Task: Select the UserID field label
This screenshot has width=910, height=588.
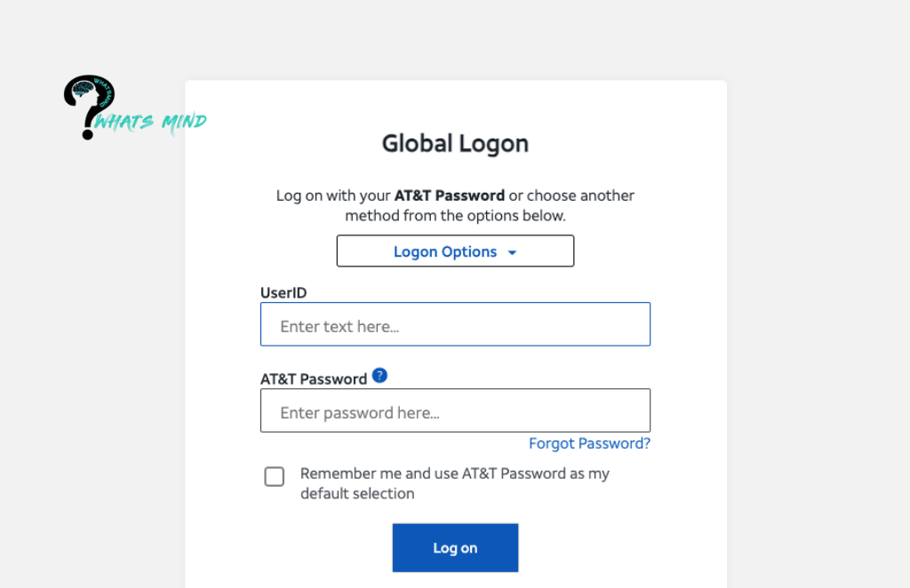Action: [283, 292]
